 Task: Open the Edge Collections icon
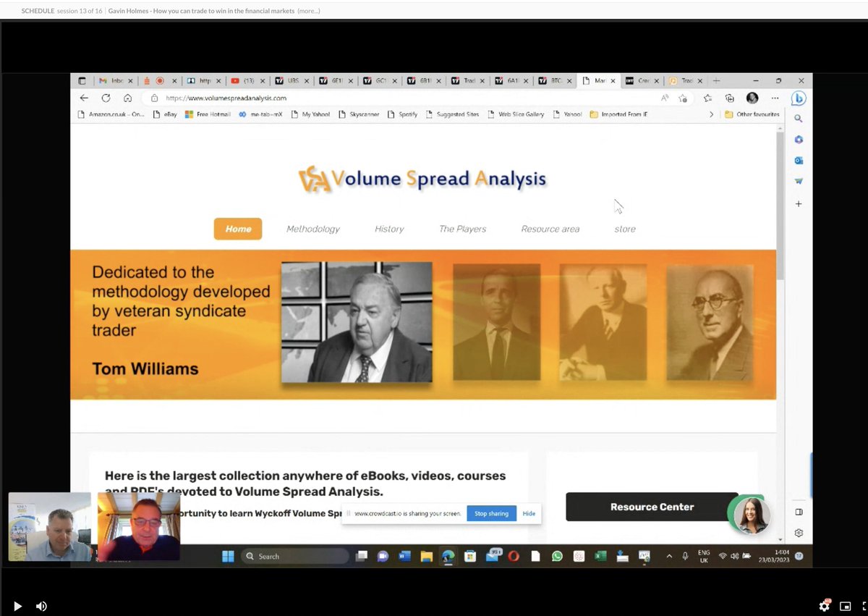[730, 98]
